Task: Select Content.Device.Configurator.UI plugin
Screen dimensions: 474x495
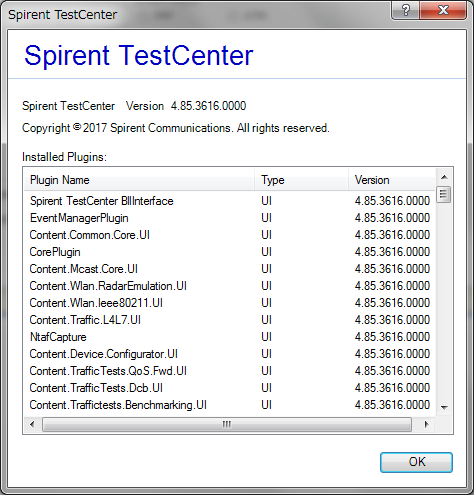Action: [x=230, y=354]
